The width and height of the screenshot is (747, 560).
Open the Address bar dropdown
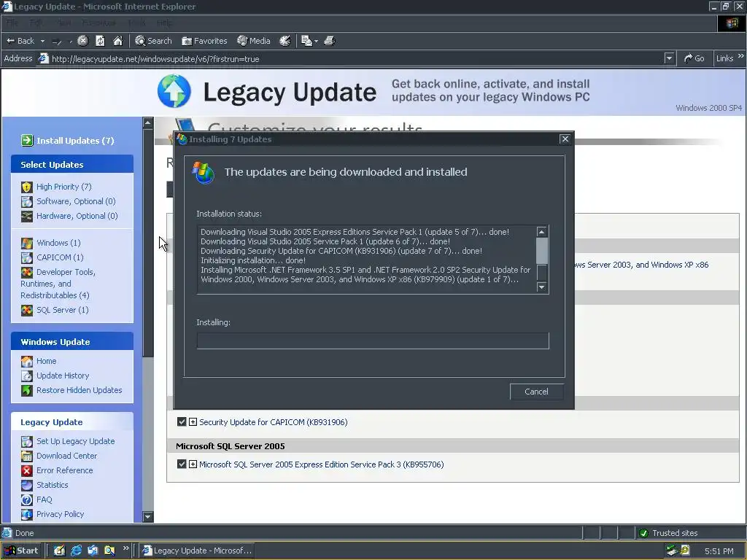(669, 58)
